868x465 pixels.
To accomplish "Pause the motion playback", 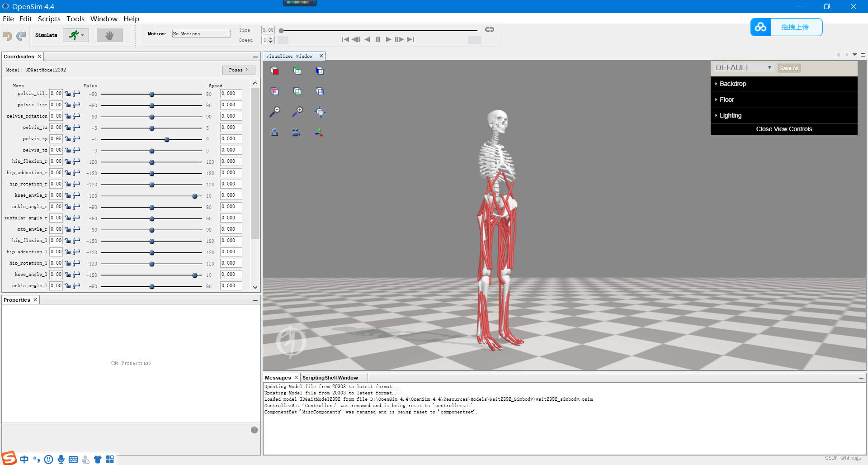I will 378,39.
